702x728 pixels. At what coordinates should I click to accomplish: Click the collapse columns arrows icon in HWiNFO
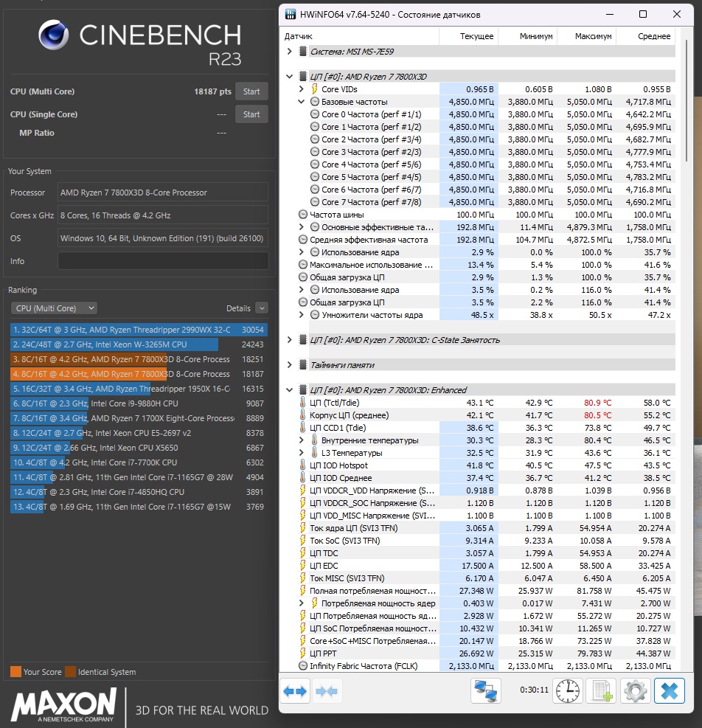tap(327, 691)
